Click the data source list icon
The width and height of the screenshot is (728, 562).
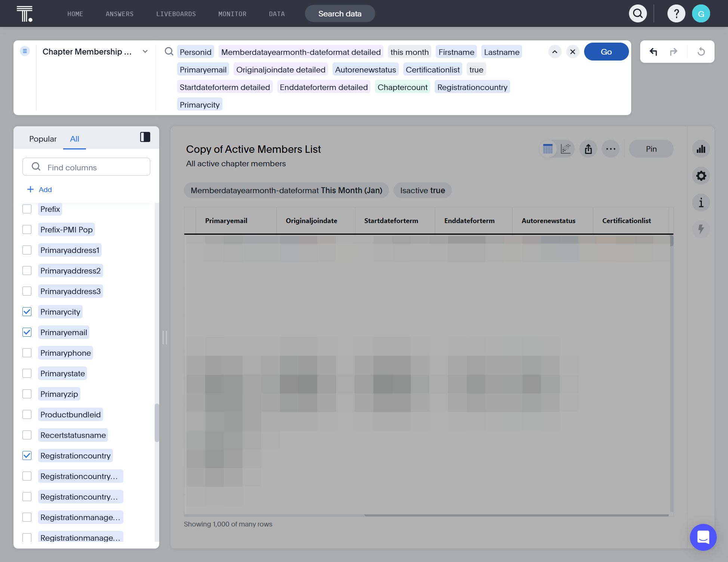25,51
